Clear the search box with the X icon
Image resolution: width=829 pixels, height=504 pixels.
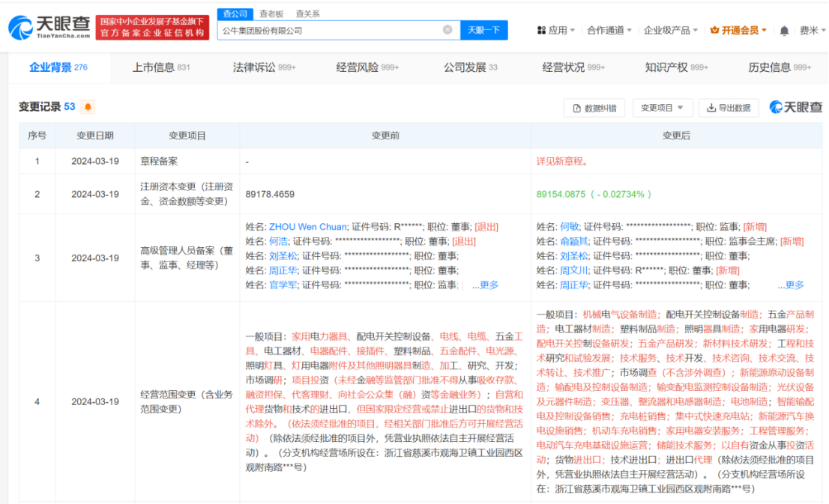pyautogui.click(x=447, y=30)
